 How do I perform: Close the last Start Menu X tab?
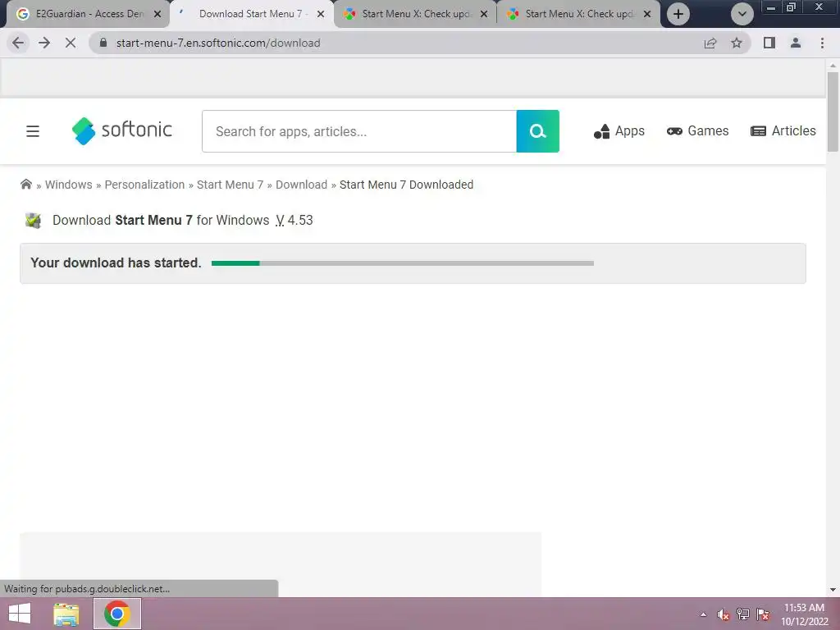pos(647,14)
